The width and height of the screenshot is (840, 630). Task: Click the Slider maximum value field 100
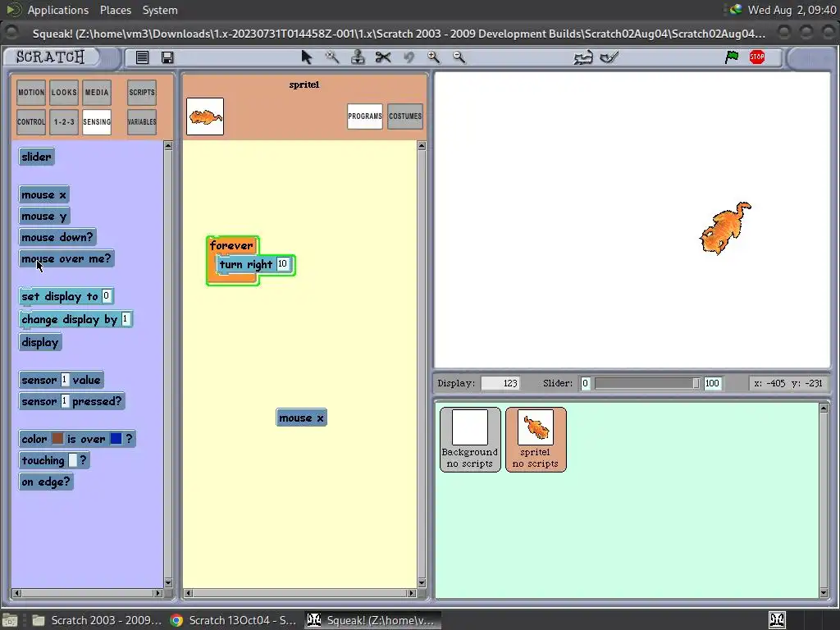(x=712, y=383)
